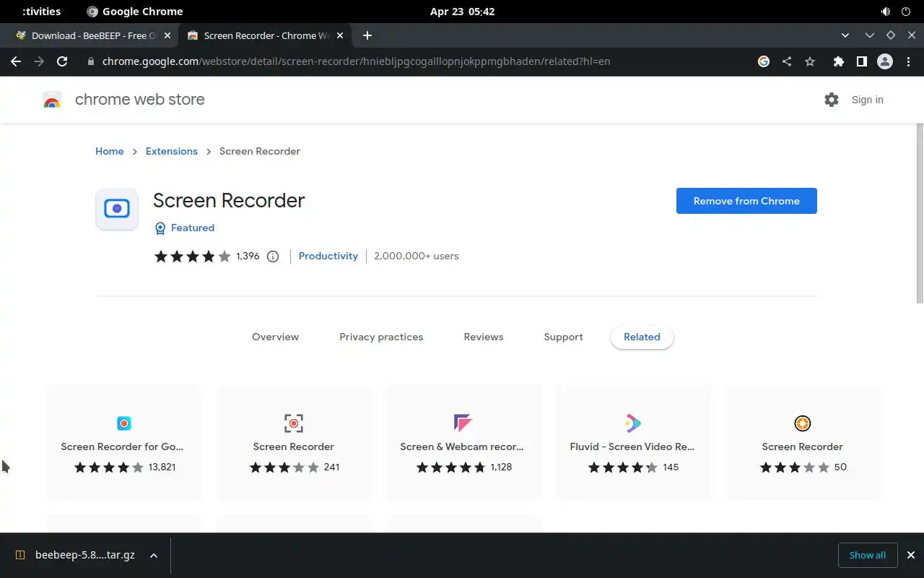Open the clock showing Apr 23 05:42
Viewport: 924px width, 578px height.
click(462, 12)
